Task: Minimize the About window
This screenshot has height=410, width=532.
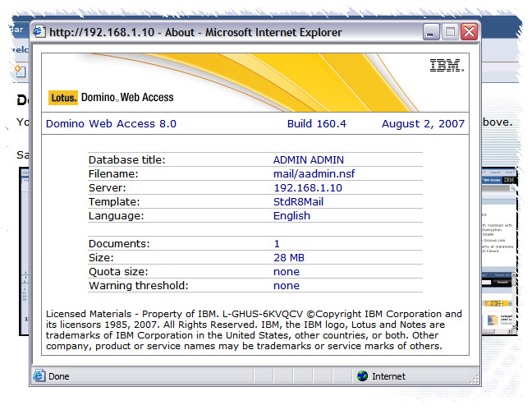Action: (431, 32)
